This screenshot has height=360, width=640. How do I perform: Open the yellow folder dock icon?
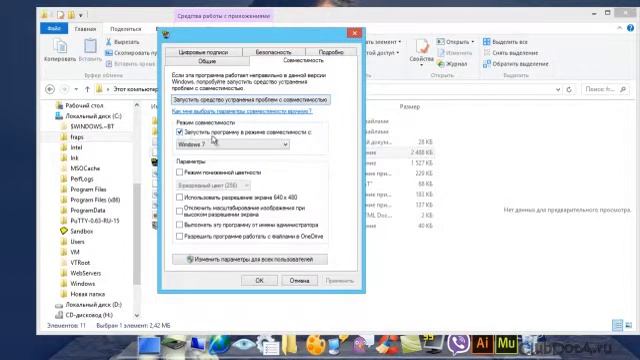(290, 344)
